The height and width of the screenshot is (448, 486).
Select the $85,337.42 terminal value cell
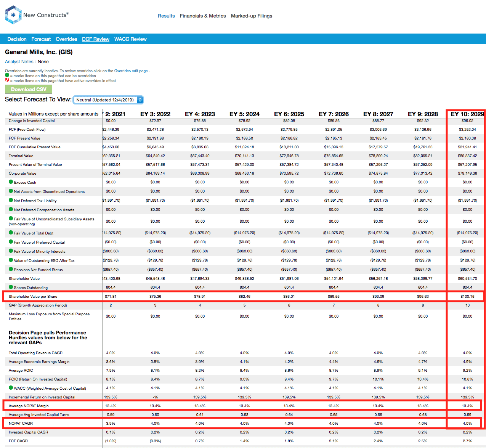tap(467, 156)
